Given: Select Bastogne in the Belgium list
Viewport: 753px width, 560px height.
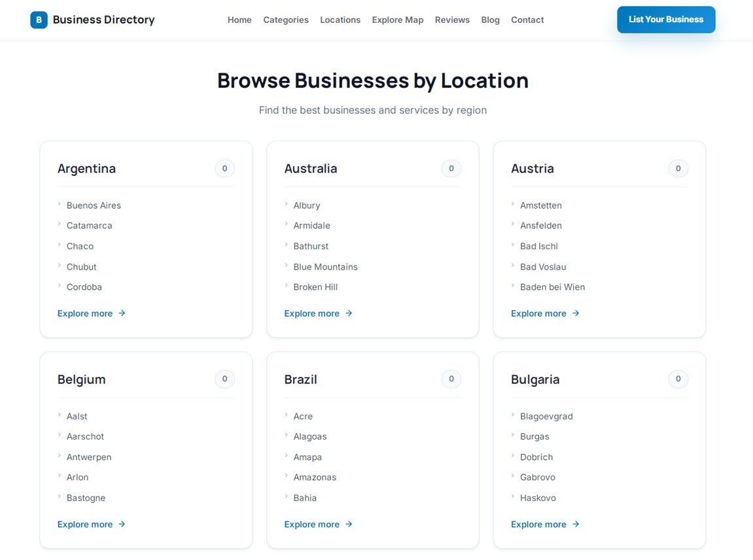Looking at the screenshot, I should (x=86, y=498).
